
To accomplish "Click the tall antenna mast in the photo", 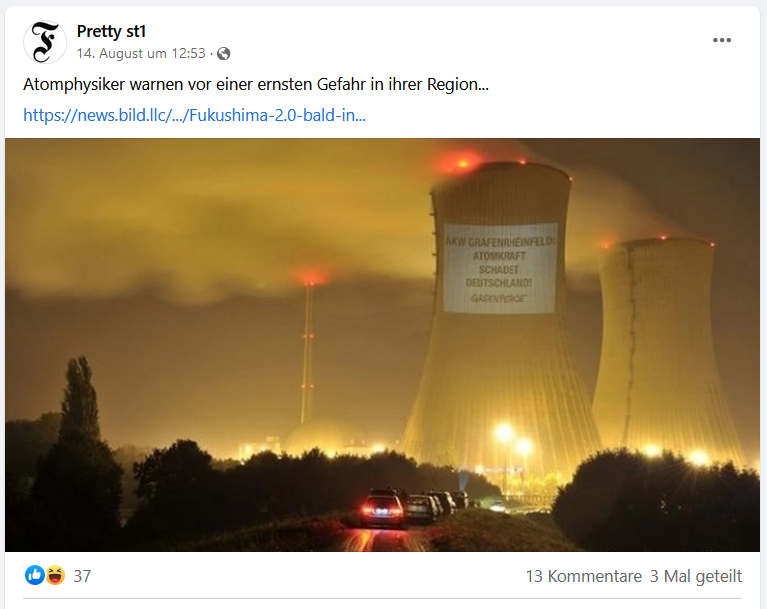I will tap(307, 352).
